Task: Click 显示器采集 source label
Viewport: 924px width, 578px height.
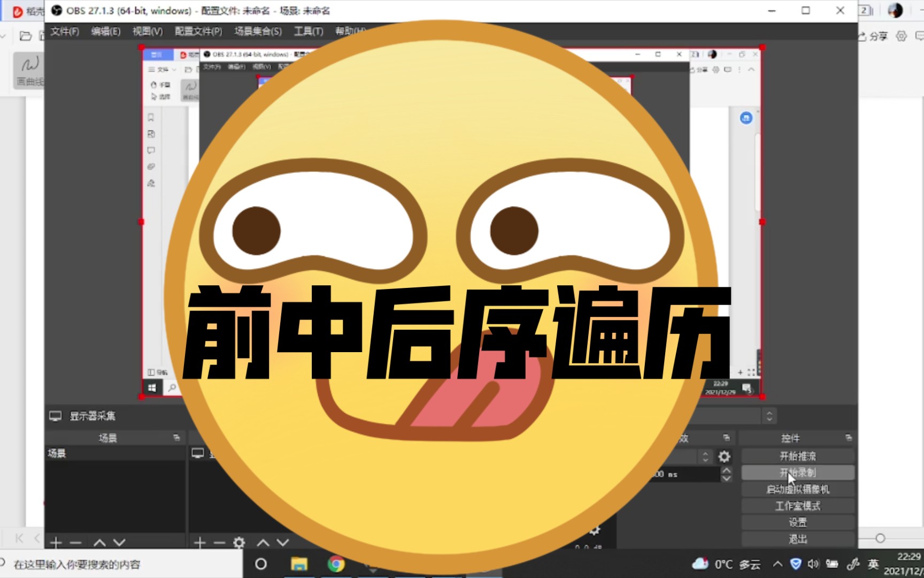Action: (x=93, y=416)
